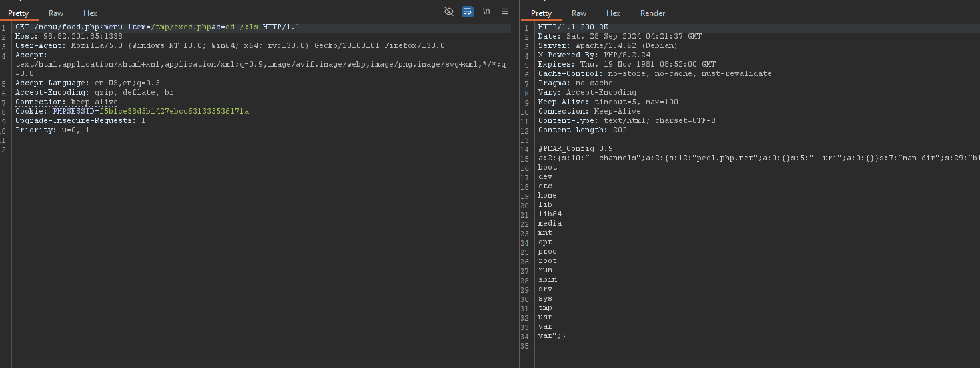Click the User-Agent Mozilla/5.0 header line

230,46
